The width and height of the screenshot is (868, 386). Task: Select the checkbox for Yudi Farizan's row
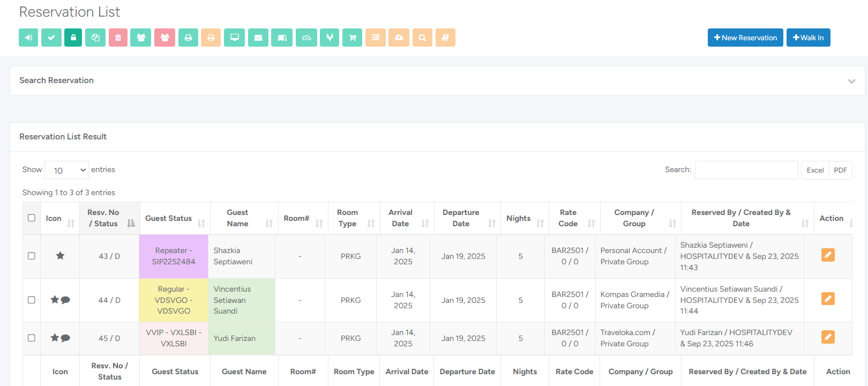pos(32,338)
